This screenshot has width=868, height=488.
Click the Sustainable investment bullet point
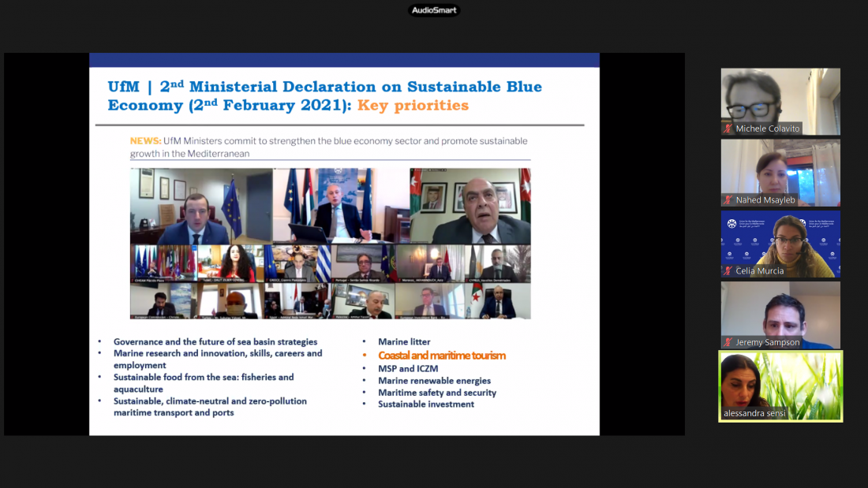pos(426,404)
